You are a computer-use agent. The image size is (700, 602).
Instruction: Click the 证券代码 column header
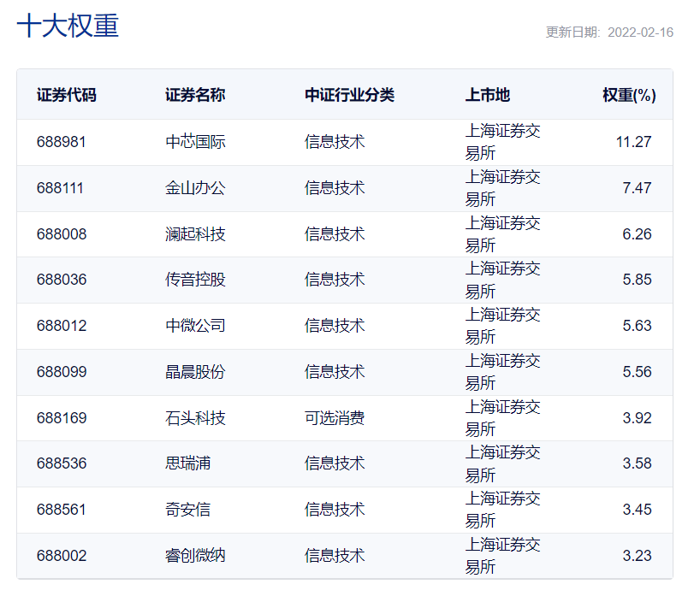point(67,95)
